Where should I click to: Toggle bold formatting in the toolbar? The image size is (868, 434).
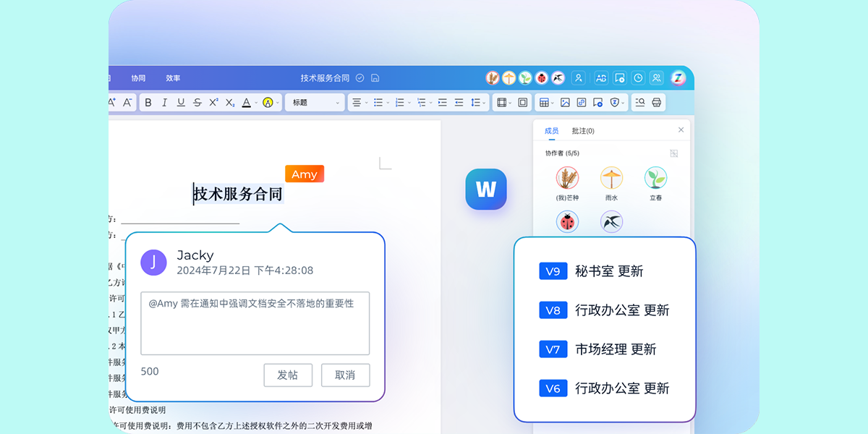[148, 103]
